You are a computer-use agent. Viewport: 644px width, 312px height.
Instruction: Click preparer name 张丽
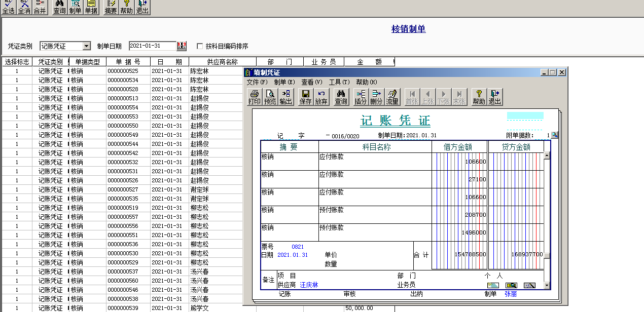pos(510,294)
